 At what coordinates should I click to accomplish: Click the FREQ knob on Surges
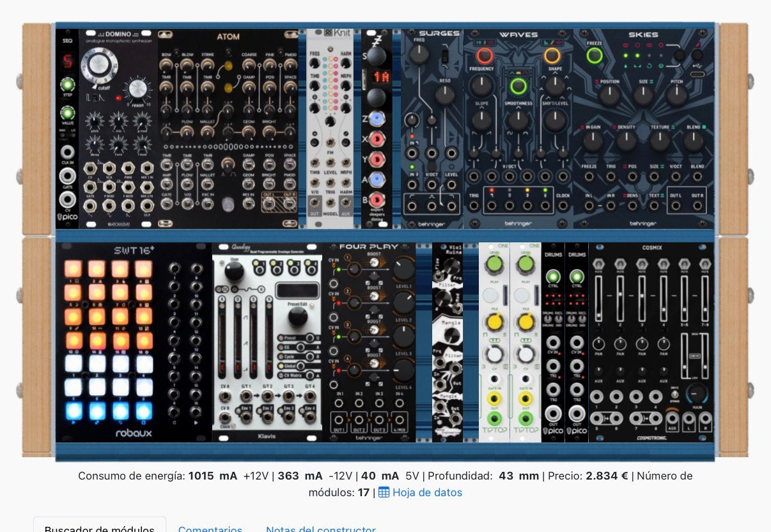click(x=419, y=54)
